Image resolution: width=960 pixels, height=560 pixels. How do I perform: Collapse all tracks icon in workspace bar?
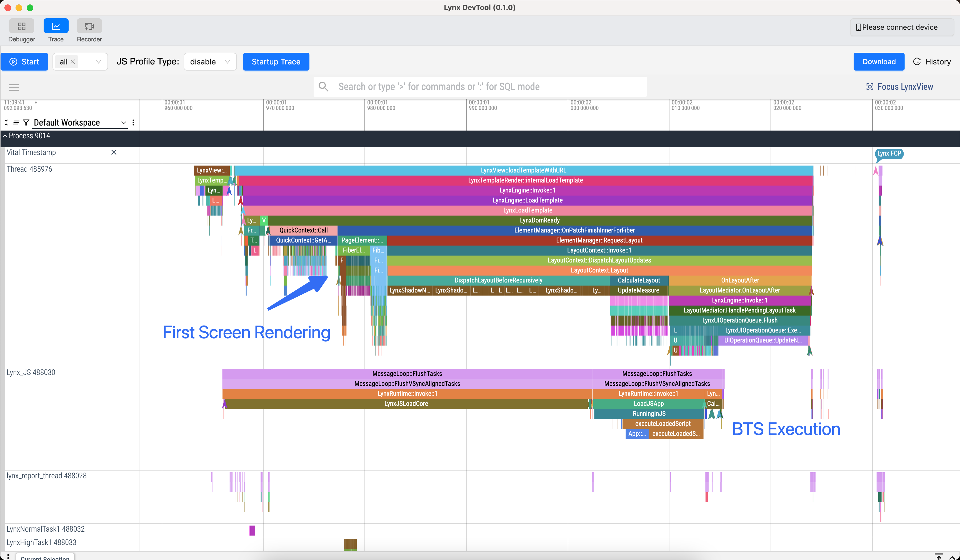(6, 122)
